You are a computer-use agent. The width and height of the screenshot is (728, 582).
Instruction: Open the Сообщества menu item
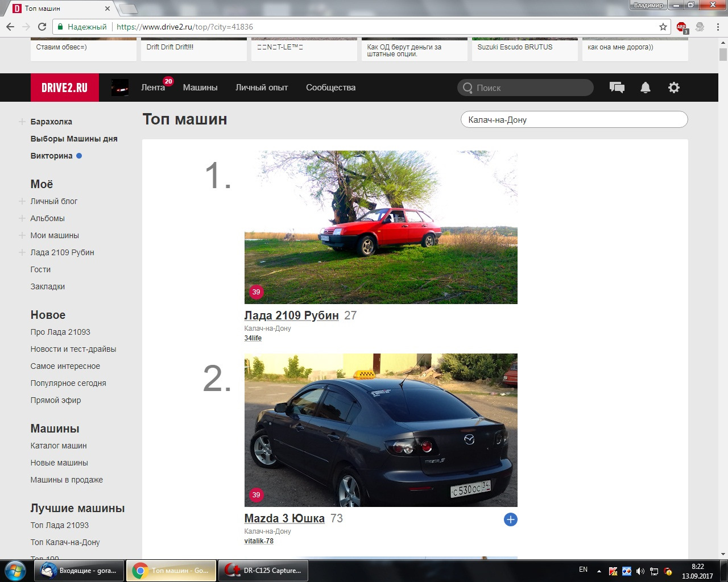point(330,88)
